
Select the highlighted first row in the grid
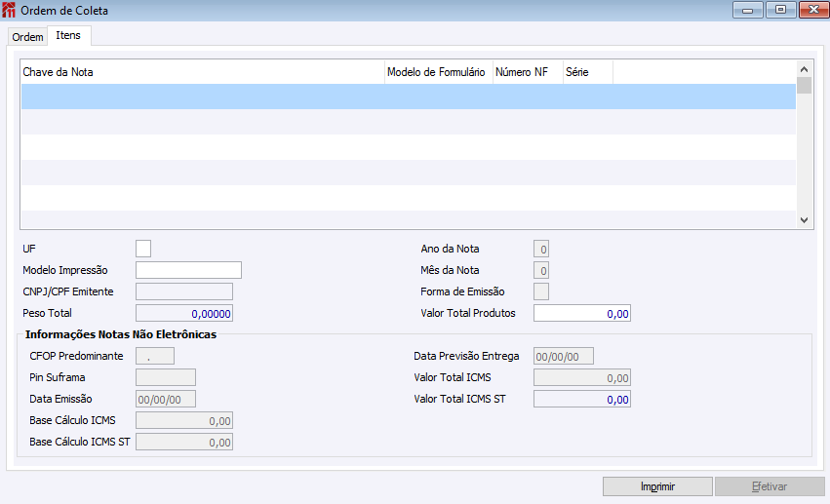[408, 97]
